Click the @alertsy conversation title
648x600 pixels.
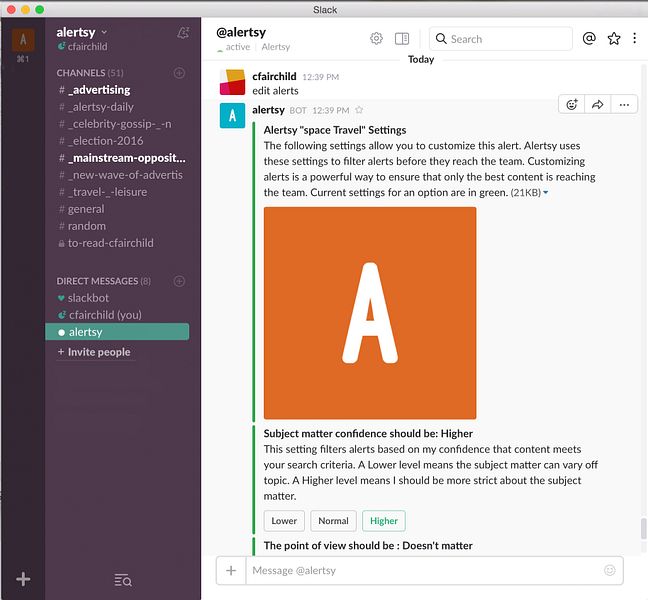pyautogui.click(x=241, y=32)
